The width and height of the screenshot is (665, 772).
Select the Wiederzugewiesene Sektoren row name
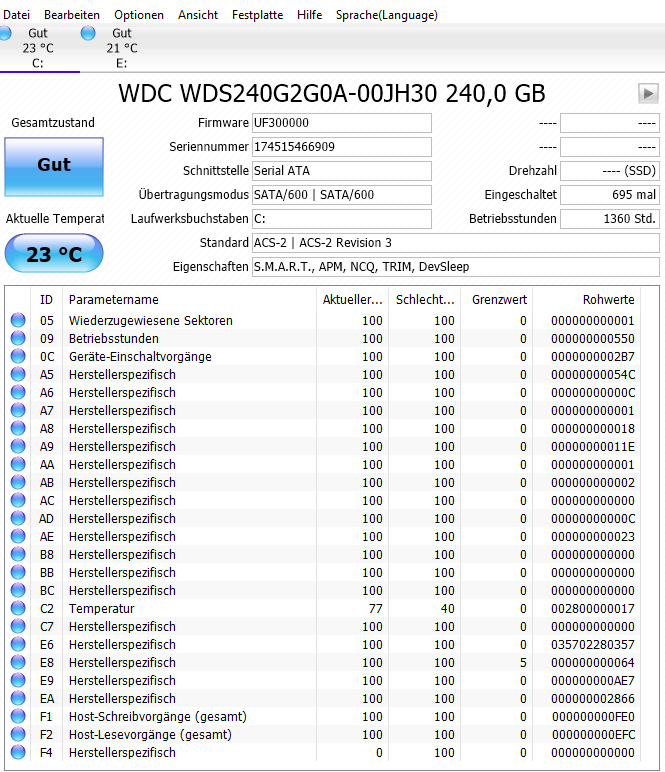pos(151,321)
